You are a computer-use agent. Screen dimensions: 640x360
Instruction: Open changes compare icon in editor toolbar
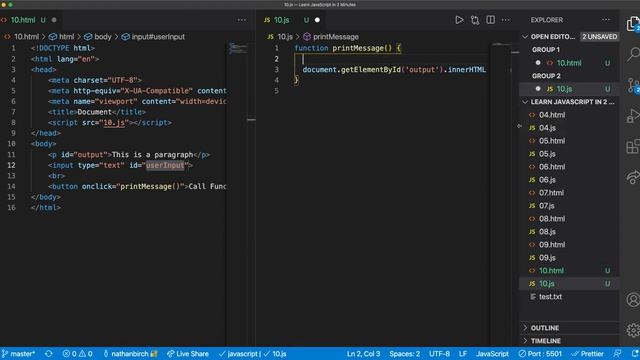pyautogui.click(x=475, y=20)
